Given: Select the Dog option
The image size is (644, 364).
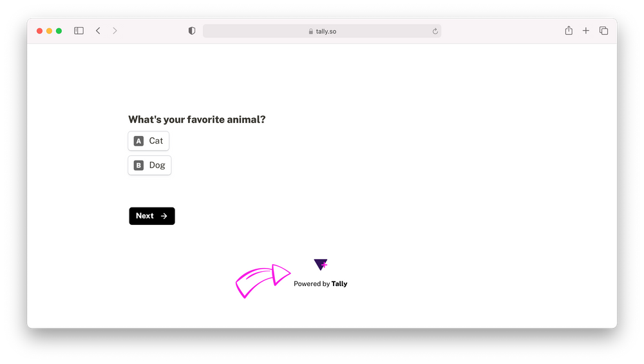Looking at the screenshot, I should (149, 165).
